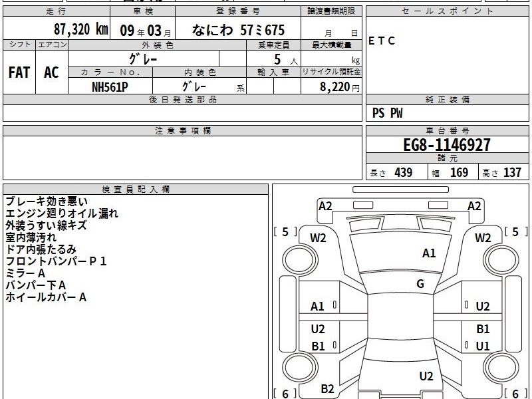Click the mileage value 87,320 km
The height and width of the screenshot is (399, 532).
click(x=80, y=29)
